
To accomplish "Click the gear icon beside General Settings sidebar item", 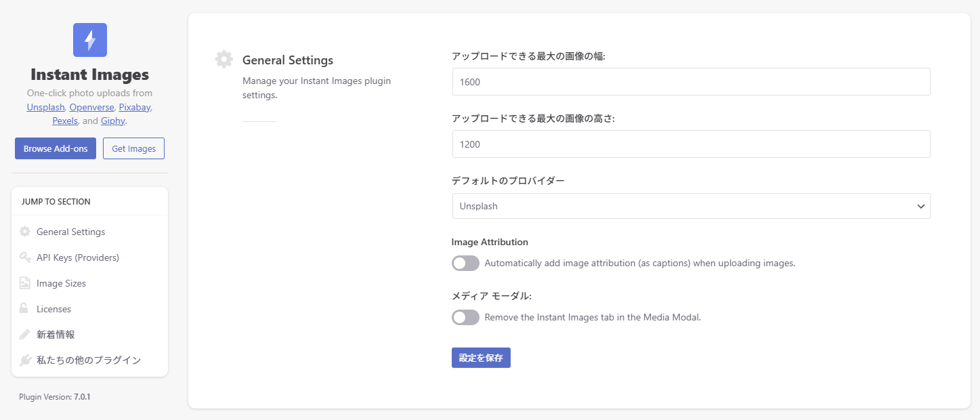I will click(x=25, y=232).
